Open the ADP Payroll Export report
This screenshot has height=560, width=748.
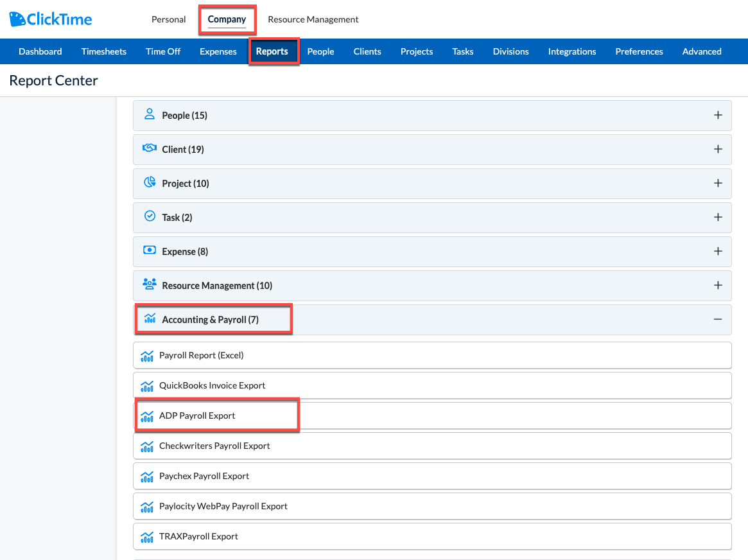click(196, 415)
